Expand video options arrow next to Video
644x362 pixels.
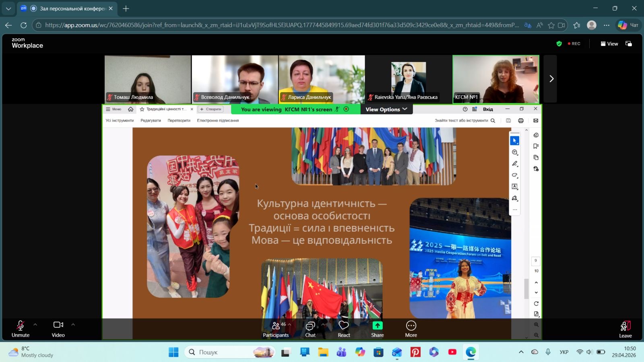tap(73, 325)
